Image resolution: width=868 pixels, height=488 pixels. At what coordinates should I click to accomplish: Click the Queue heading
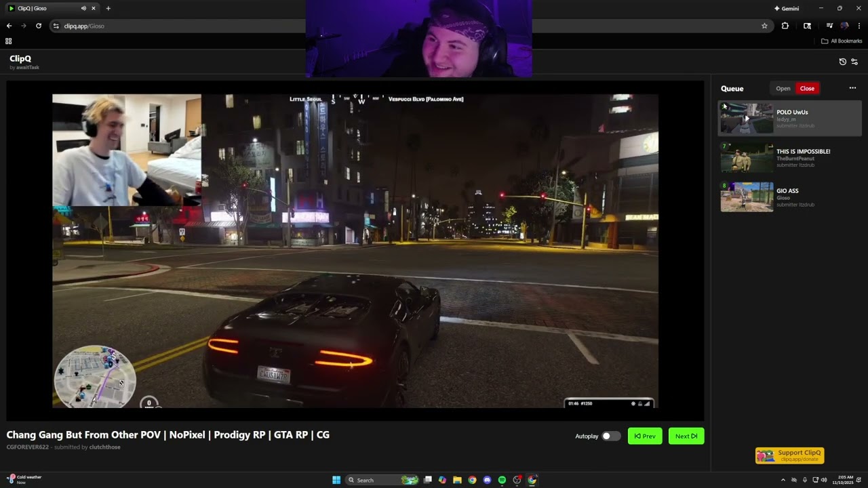(x=732, y=89)
